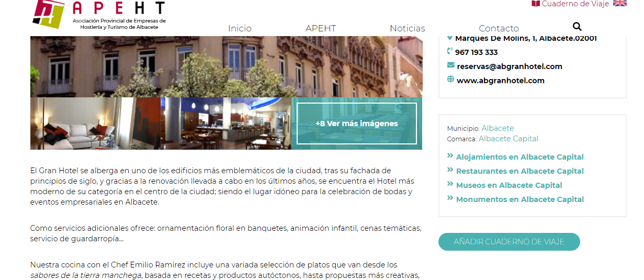Follow Restaurantes en Albacete Capital link
Viewport: 644px width, 280px height.
[x=520, y=171]
